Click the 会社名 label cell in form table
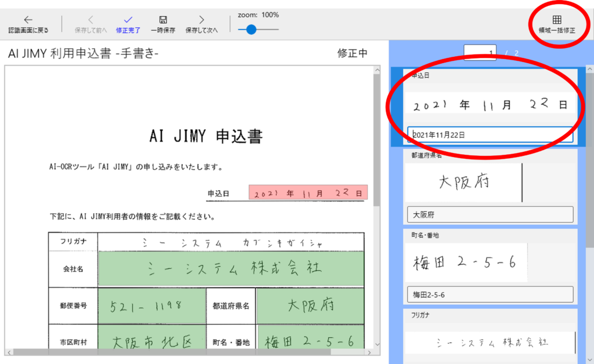Screen dimensions: 594x364 tap(73, 269)
